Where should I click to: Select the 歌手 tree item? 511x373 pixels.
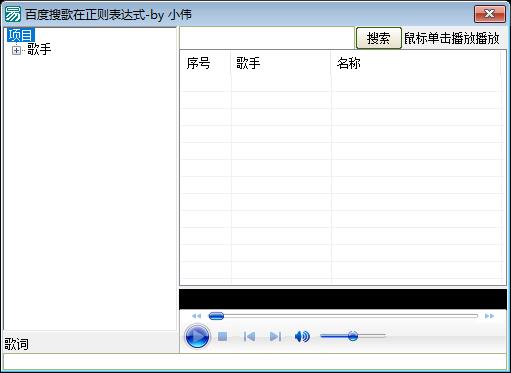point(39,49)
